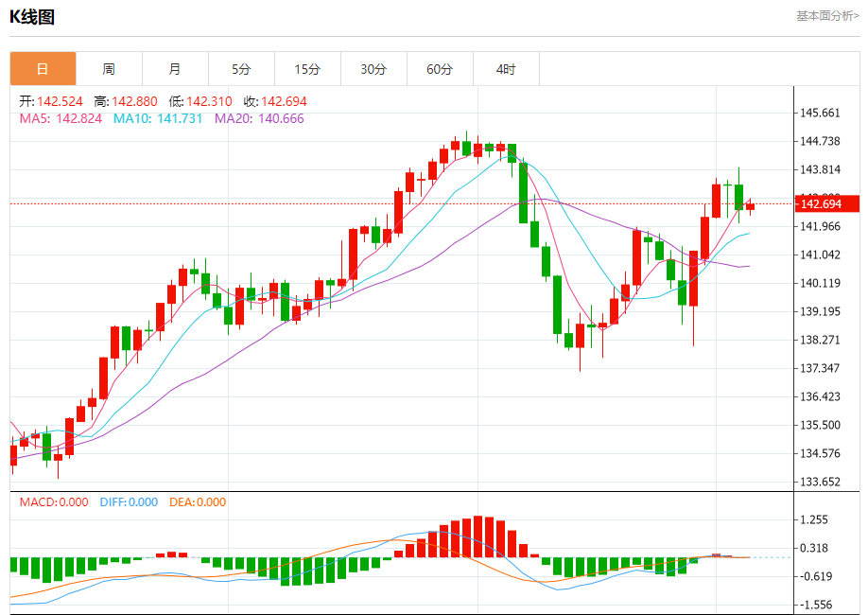Open the 基本面分析> link

(x=827, y=16)
